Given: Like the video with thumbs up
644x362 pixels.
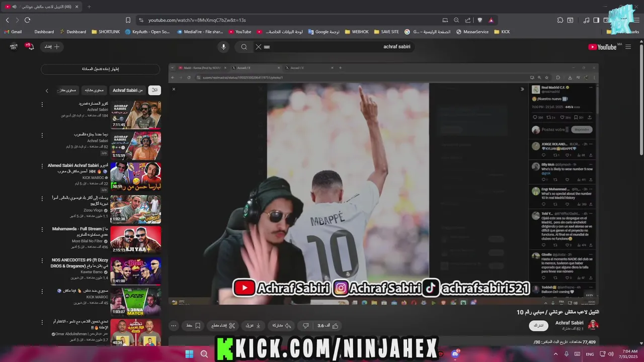Looking at the screenshot, I should tap(328, 326).
